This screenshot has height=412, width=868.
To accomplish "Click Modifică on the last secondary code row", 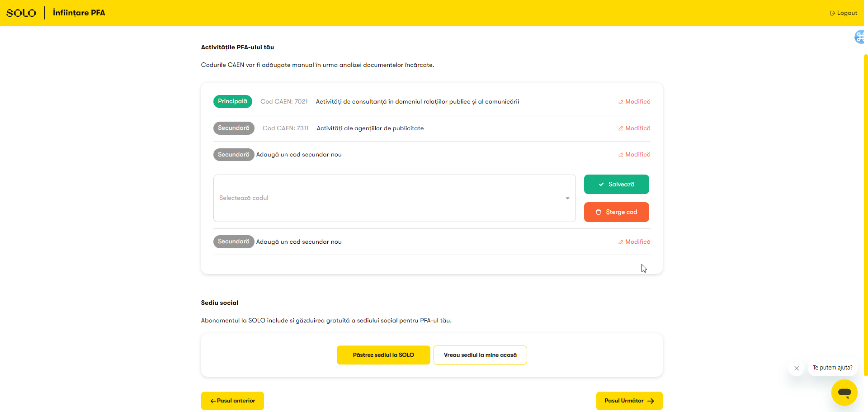I will point(634,242).
